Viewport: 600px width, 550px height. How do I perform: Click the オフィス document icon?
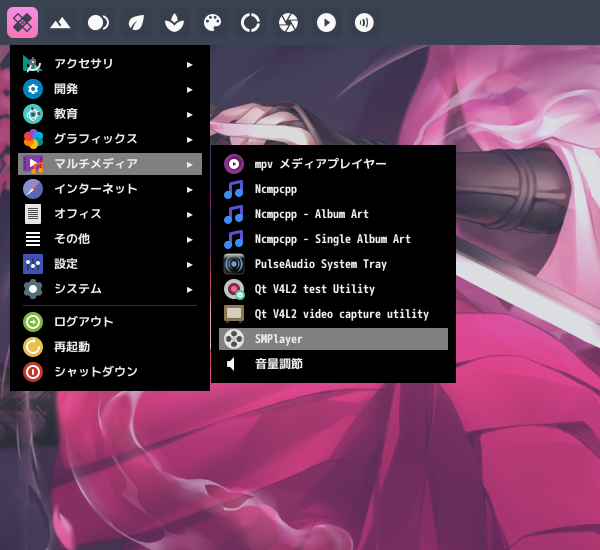click(33, 214)
